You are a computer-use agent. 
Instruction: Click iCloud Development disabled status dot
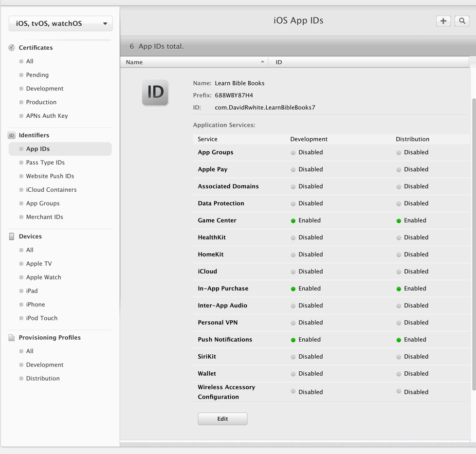tap(293, 272)
